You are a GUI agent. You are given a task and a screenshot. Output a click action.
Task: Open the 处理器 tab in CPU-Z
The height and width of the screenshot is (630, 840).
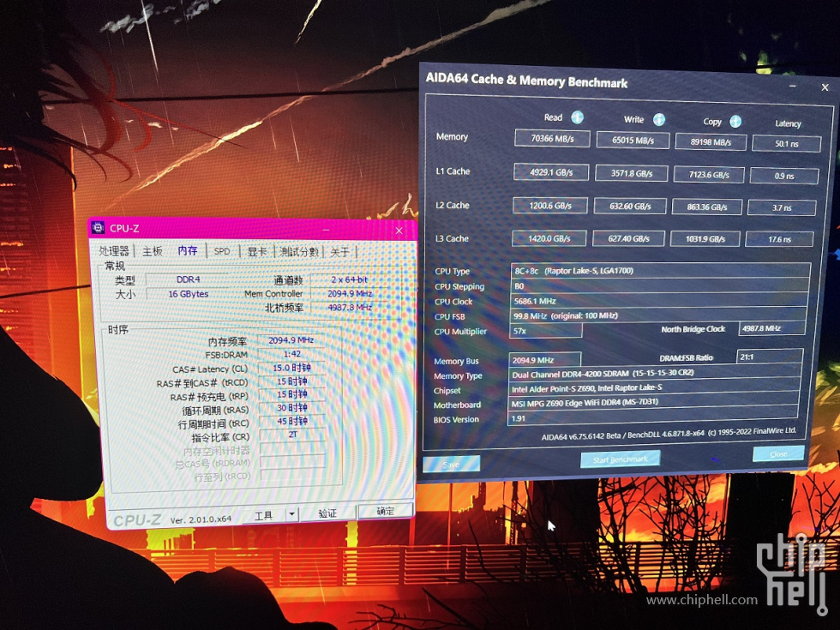114,250
